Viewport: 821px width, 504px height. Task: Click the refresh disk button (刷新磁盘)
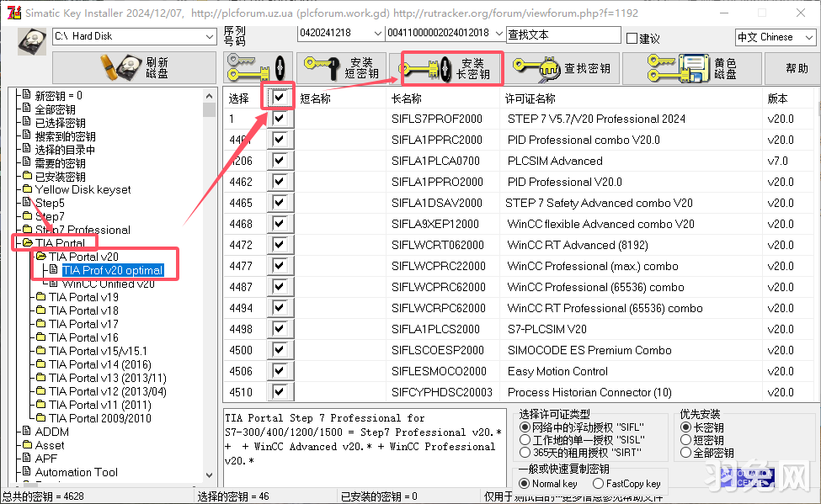134,68
